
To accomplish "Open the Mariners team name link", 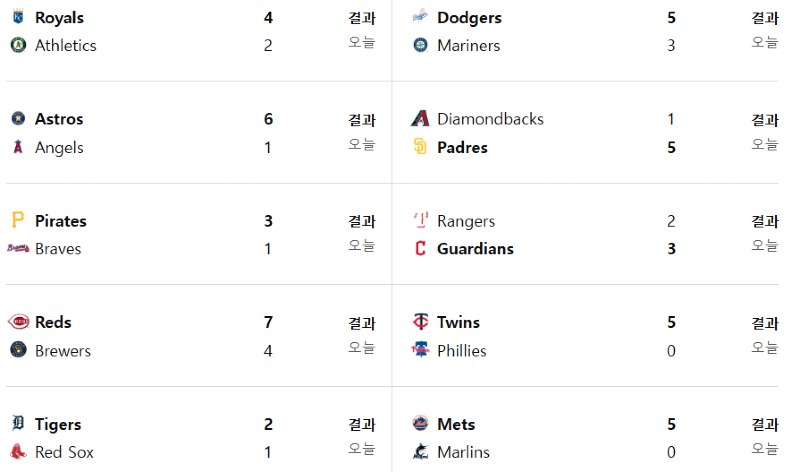I will (x=468, y=45).
